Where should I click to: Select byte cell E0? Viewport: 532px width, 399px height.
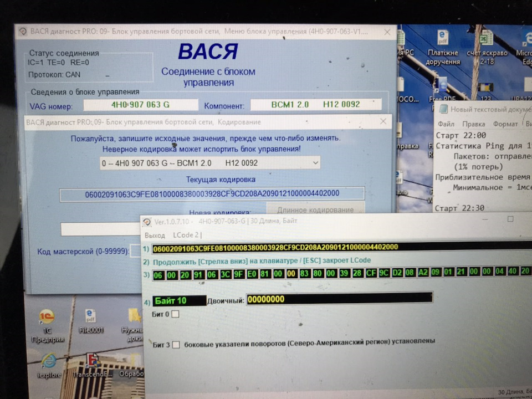(252, 274)
